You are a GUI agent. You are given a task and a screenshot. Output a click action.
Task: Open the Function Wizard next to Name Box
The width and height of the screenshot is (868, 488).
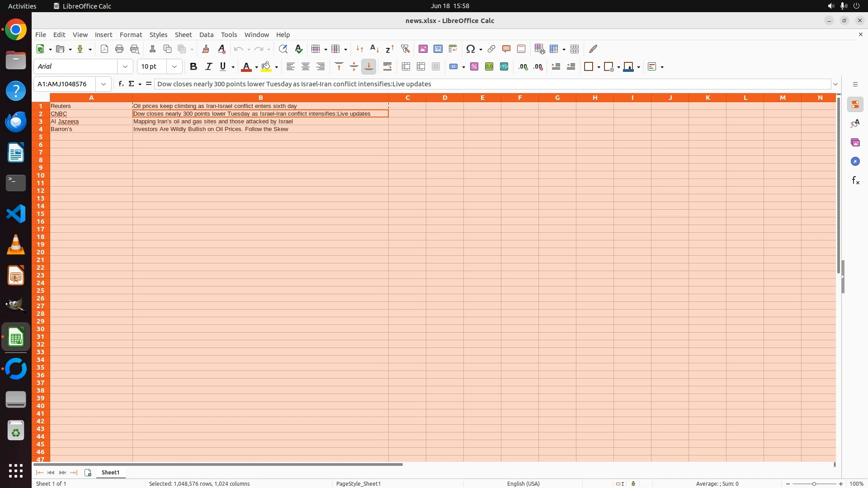pyautogui.click(x=121, y=84)
